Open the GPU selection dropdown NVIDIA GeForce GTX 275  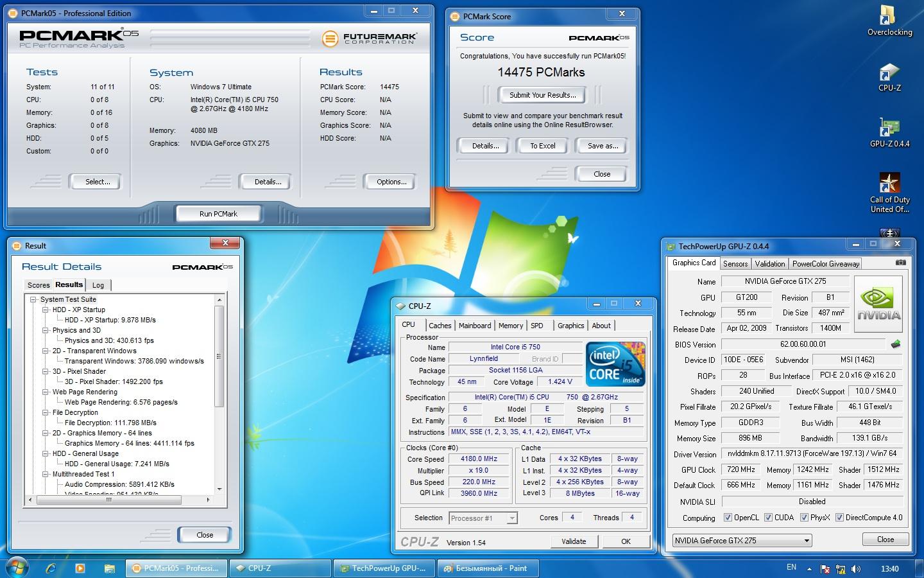pos(742,541)
